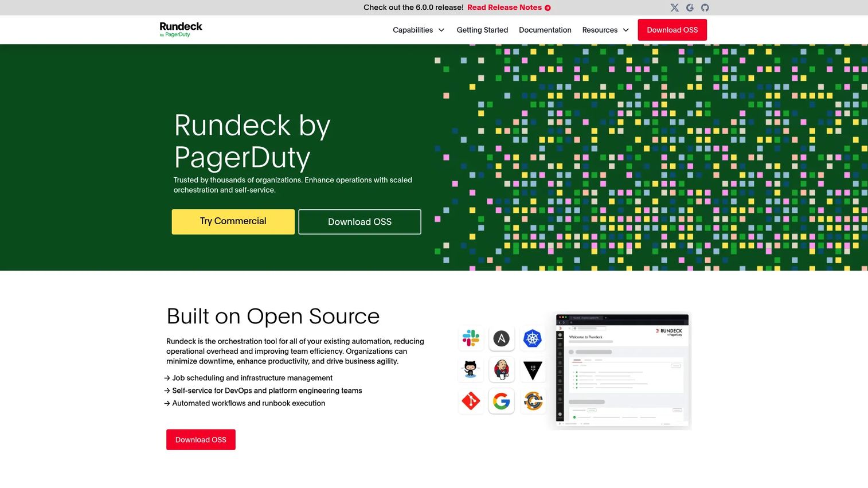Click the Rundeck by PagerDuty logo
This screenshot has height=488, width=868.
tap(181, 29)
